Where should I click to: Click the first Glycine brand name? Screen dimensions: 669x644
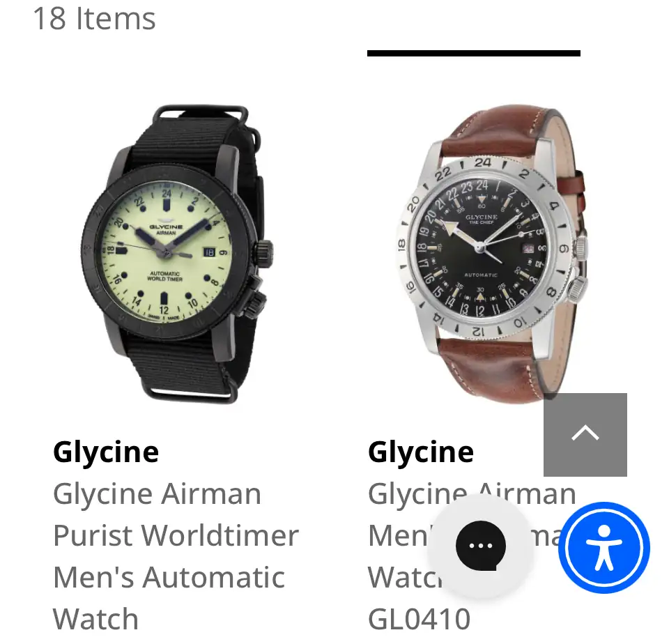click(x=106, y=452)
